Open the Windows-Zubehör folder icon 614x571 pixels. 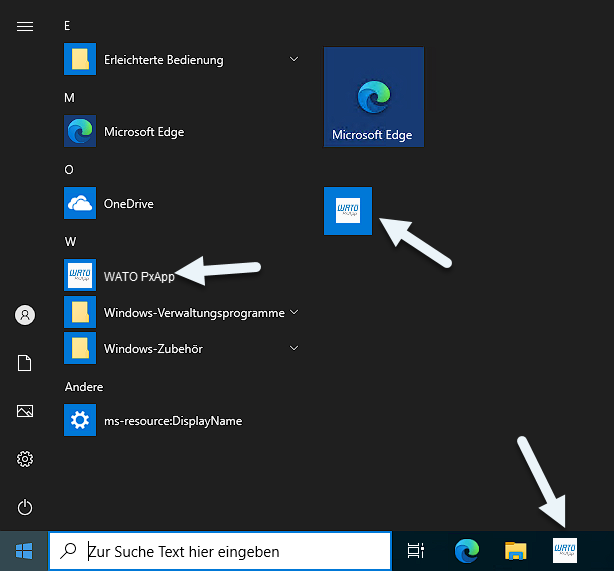coord(80,348)
